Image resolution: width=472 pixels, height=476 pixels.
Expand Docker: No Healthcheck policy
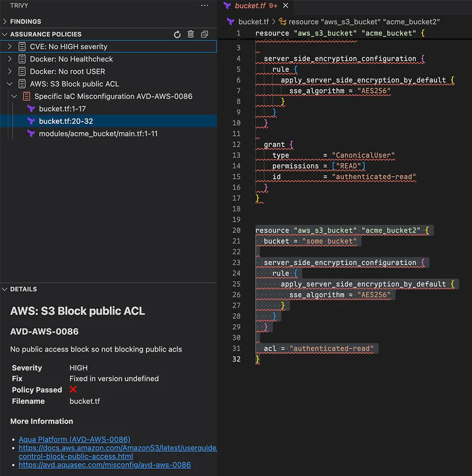[x=10, y=59]
